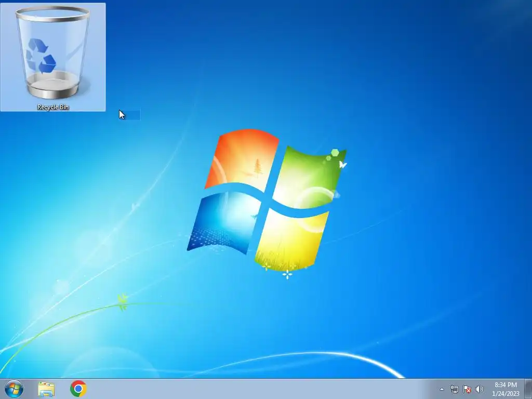This screenshot has width=532, height=399.
Task: Click the Show Desktop button at taskbar end
Action: (x=528, y=389)
